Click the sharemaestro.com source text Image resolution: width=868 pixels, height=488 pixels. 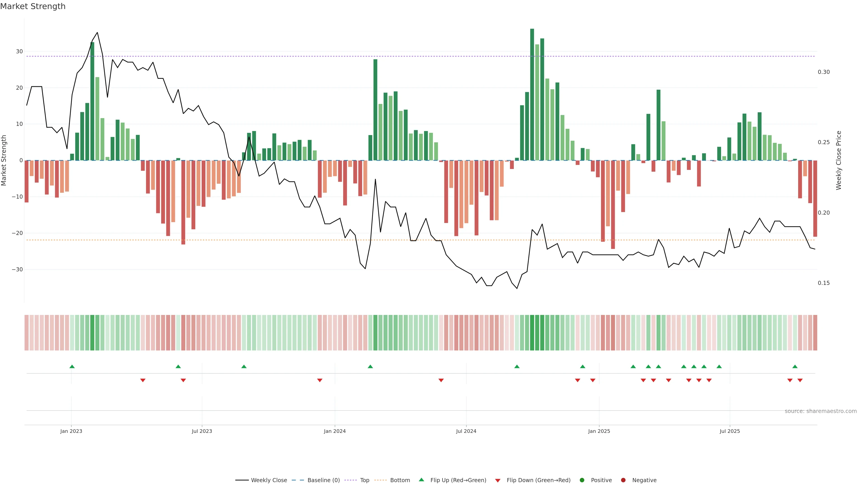(821, 411)
